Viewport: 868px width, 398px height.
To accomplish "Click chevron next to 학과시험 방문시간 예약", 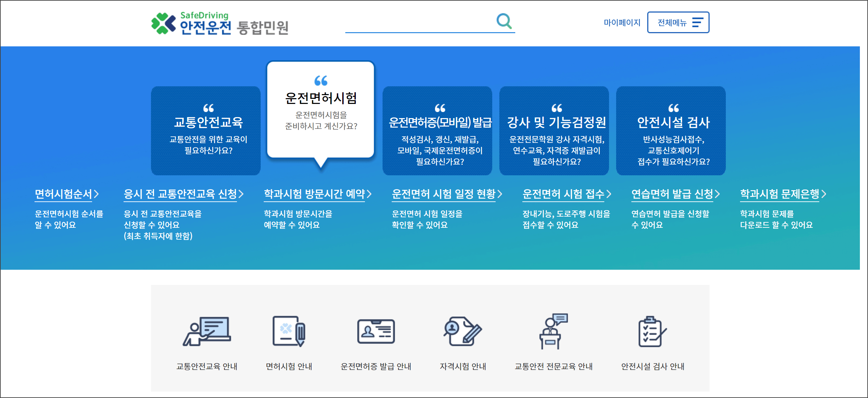I will point(369,194).
